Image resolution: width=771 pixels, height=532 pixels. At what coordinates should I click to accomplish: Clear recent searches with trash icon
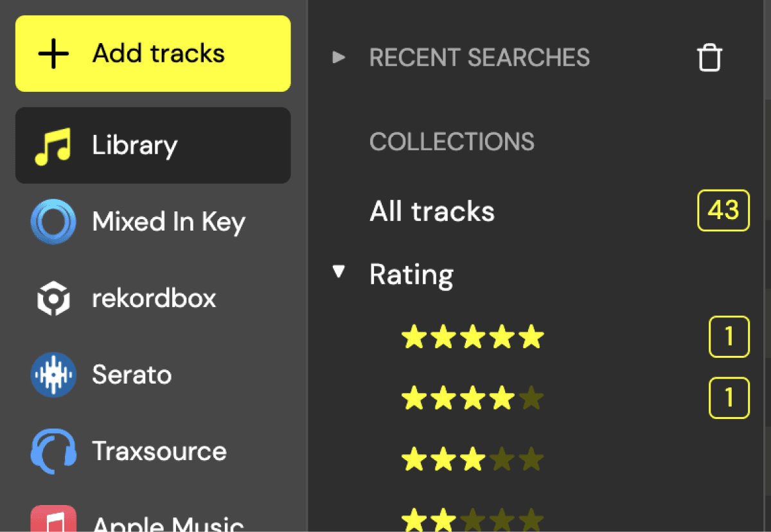[x=710, y=58]
